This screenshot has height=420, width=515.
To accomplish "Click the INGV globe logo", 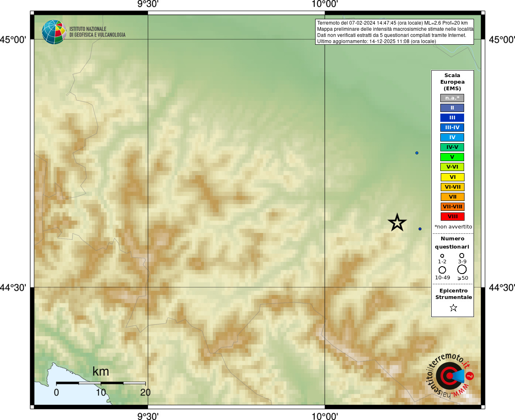I will click(54, 32).
